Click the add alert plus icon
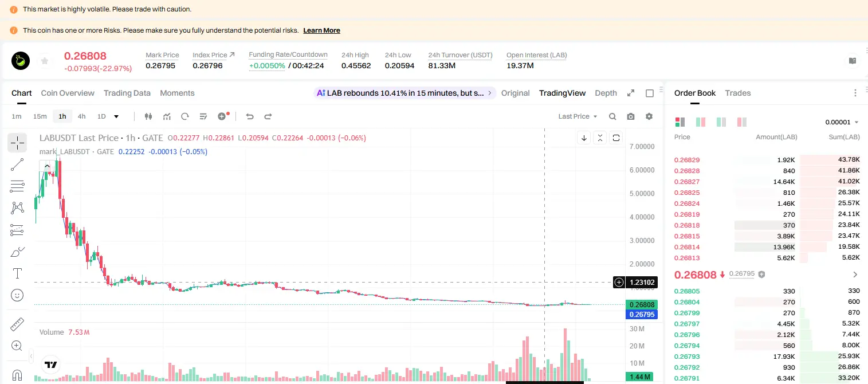868x384 pixels. [x=222, y=116]
